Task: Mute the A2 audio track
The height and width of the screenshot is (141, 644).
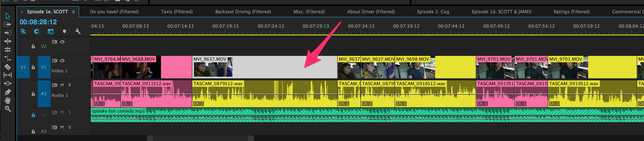Action: pos(62,112)
